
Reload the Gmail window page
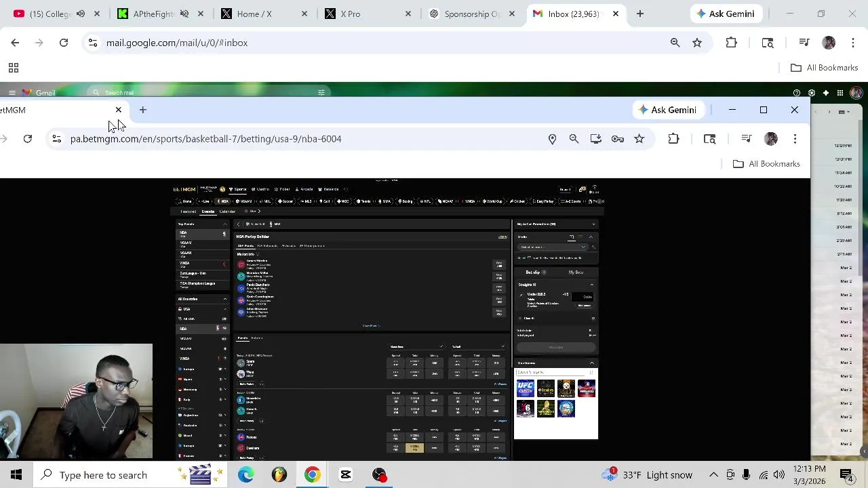63,43
